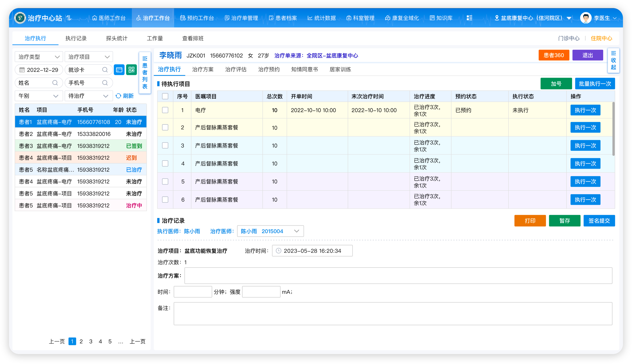Click the green 加号 button

pyautogui.click(x=556, y=83)
